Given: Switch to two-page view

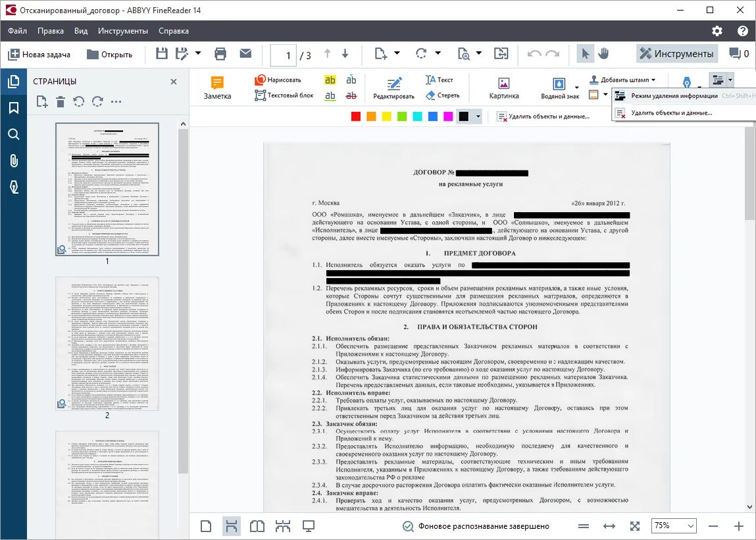Looking at the screenshot, I should (257, 526).
